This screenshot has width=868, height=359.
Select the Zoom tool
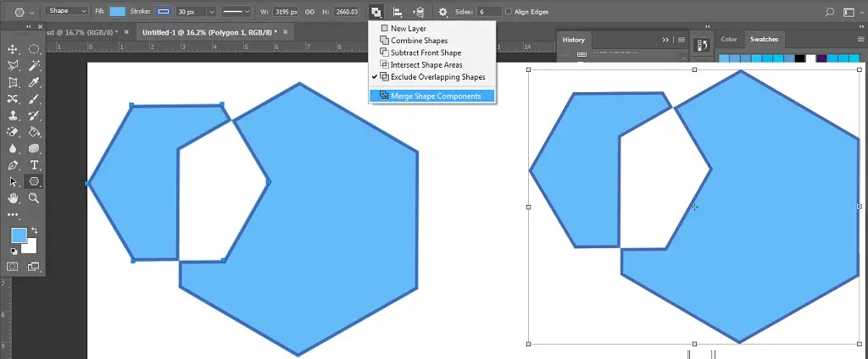[x=34, y=198]
